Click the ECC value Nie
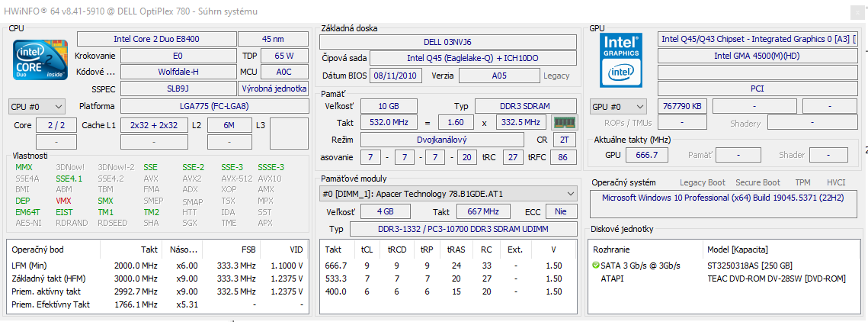 point(562,211)
